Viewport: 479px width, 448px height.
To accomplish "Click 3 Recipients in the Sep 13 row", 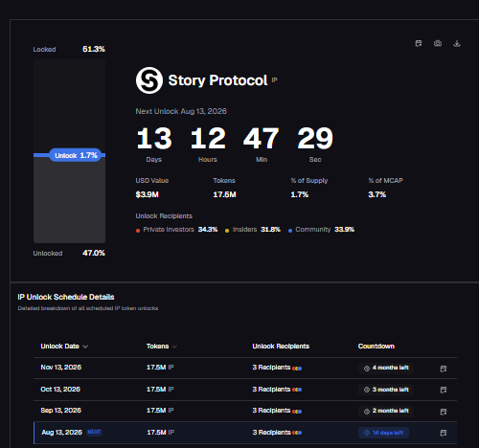I will [x=271, y=411].
